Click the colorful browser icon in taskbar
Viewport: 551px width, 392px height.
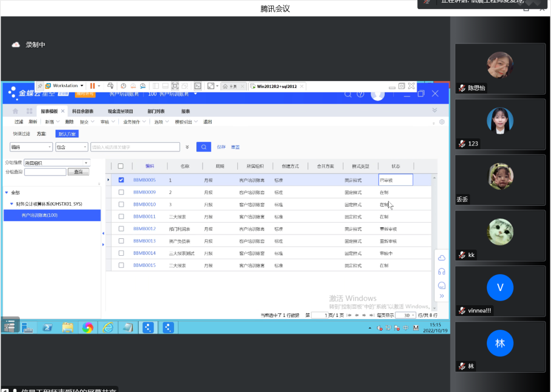[88, 328]
